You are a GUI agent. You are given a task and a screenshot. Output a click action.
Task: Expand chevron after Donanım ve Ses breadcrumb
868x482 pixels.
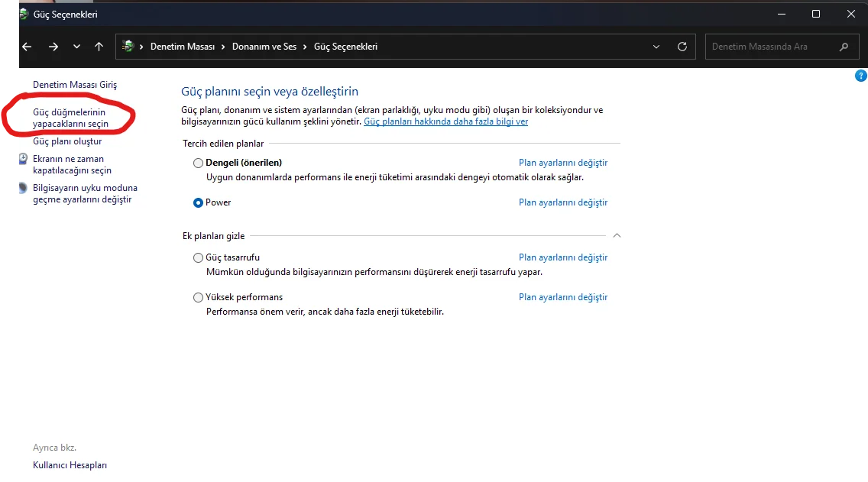pyautogui.click(x=304, y=47)
